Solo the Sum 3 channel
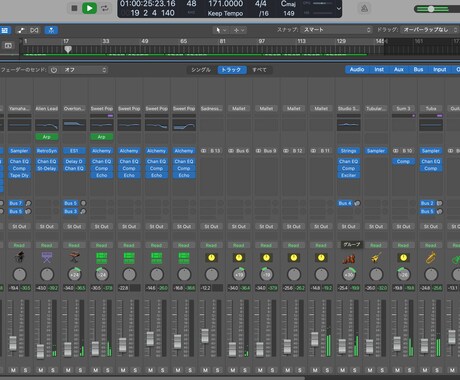 click(409, 370)
